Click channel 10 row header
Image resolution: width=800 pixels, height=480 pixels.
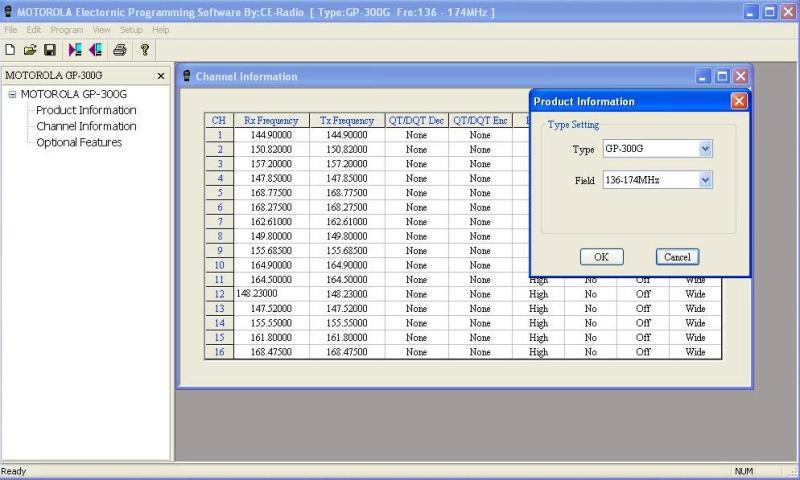[219, 265]
